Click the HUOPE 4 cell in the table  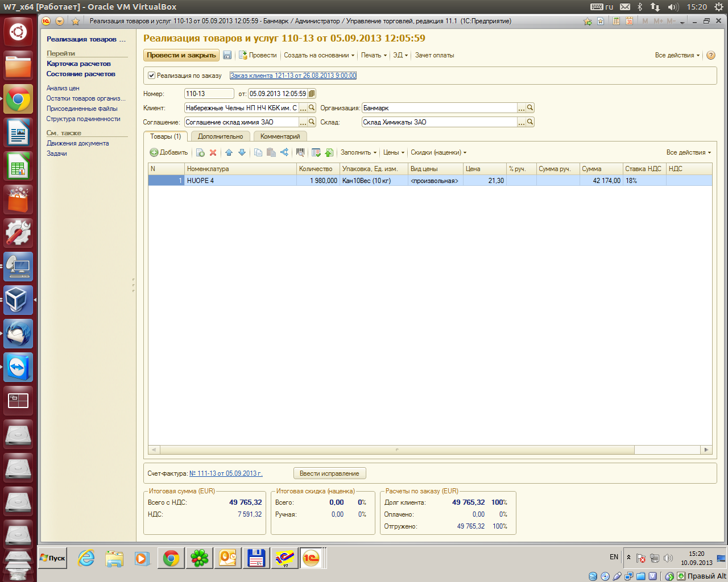click(241, 181)
